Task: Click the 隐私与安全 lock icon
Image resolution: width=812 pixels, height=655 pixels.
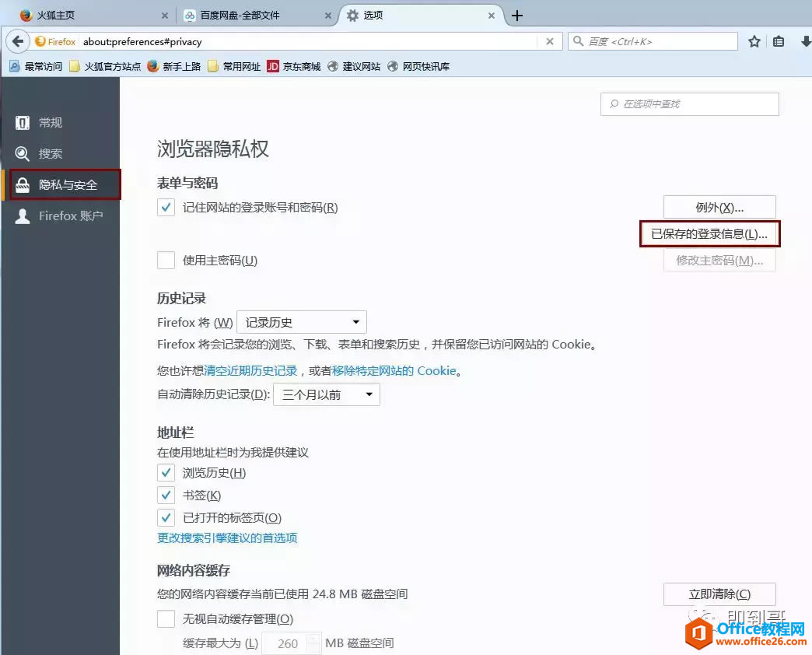Action: coord(23,185)
